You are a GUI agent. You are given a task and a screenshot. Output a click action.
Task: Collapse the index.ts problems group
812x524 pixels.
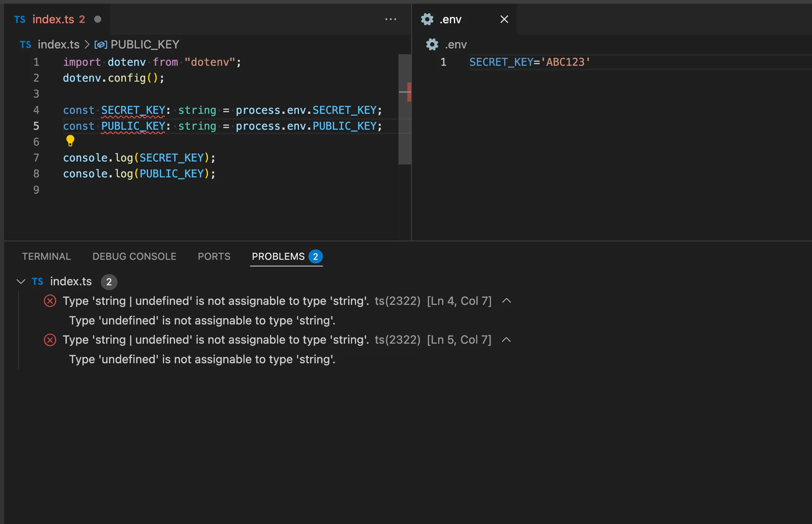(21, 282)
